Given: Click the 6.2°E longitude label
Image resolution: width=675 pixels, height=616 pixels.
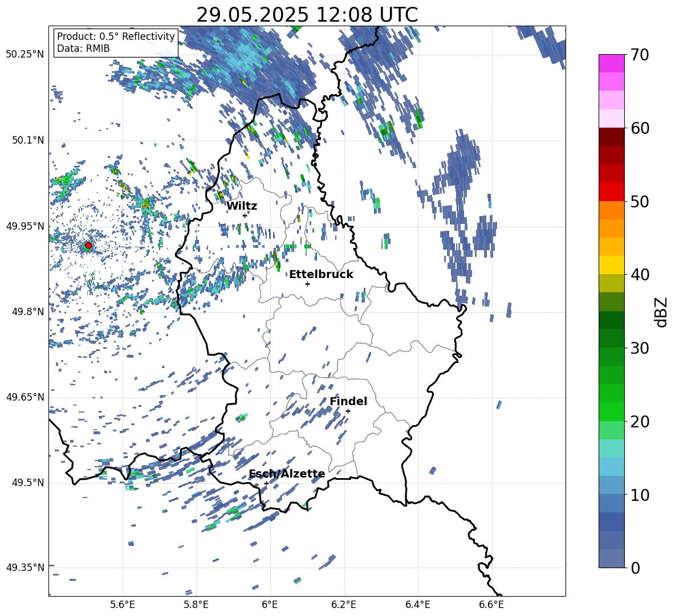Looking at the screenshot, I should click(344, 605).
